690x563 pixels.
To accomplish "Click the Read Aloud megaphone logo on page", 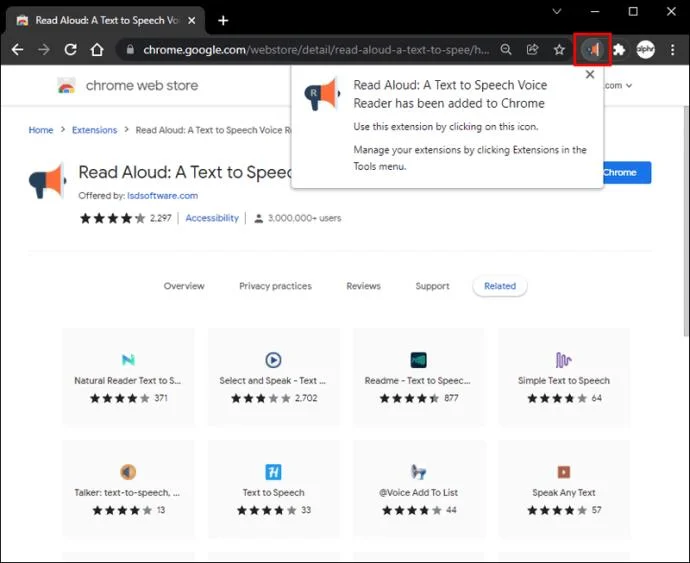I will click(x=48, y=181).
